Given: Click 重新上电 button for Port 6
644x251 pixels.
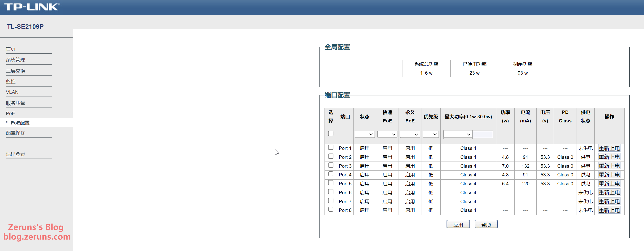Looking at the screenshot, I should pyautogui.click(x=609, y=193).
